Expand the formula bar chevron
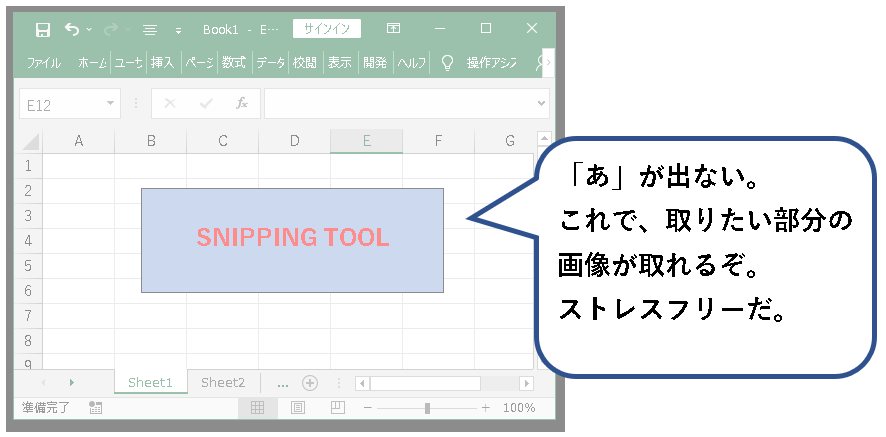The width and height of the screenshot is (886, 437). pyautogui.click(x=542, y=103)
